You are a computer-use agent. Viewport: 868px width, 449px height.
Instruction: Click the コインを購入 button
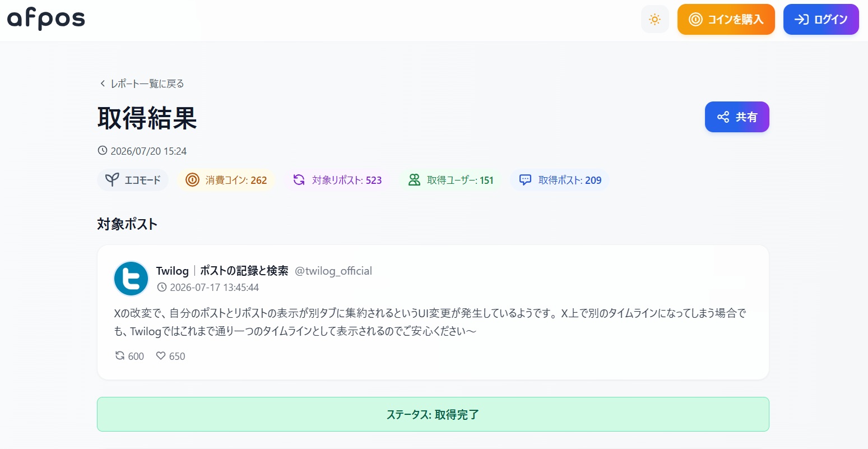pos(726,20)
